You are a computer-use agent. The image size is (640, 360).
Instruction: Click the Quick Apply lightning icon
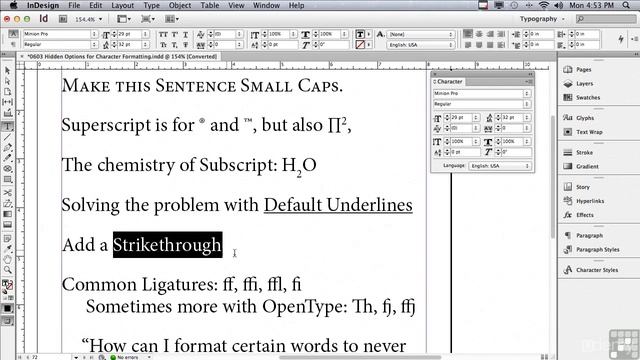[x=621, y=39]
